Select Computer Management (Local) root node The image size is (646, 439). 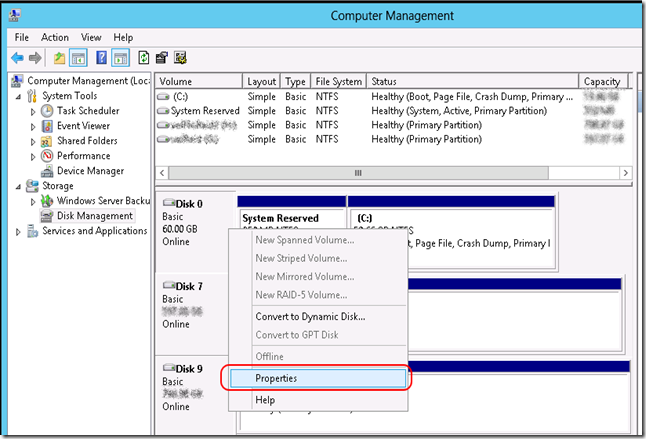click(88, 81)
